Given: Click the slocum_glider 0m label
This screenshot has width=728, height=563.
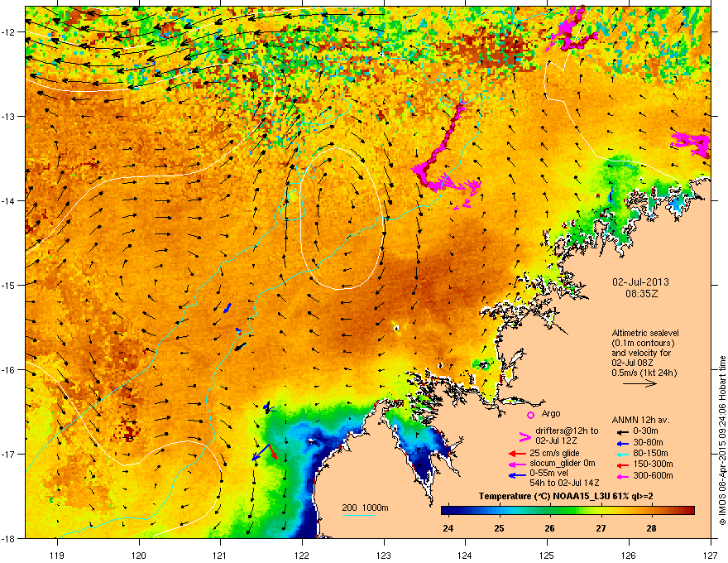Looking at the screenshot, I should click(563, 464).
